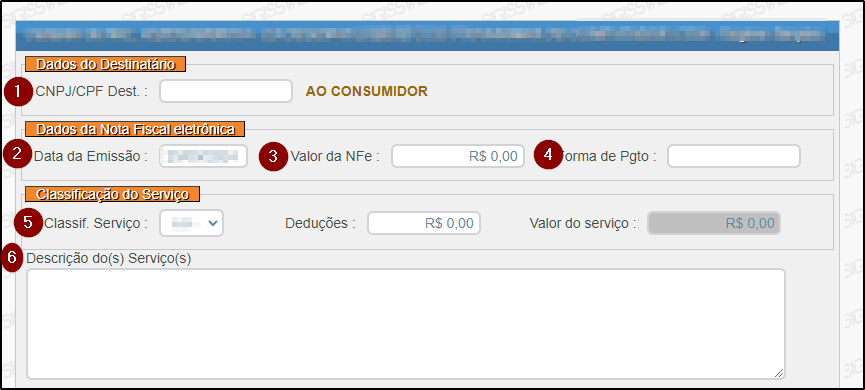
Task: Click the textarea resize handle corner
Action: pyautogui.click(x=778, y=373)
